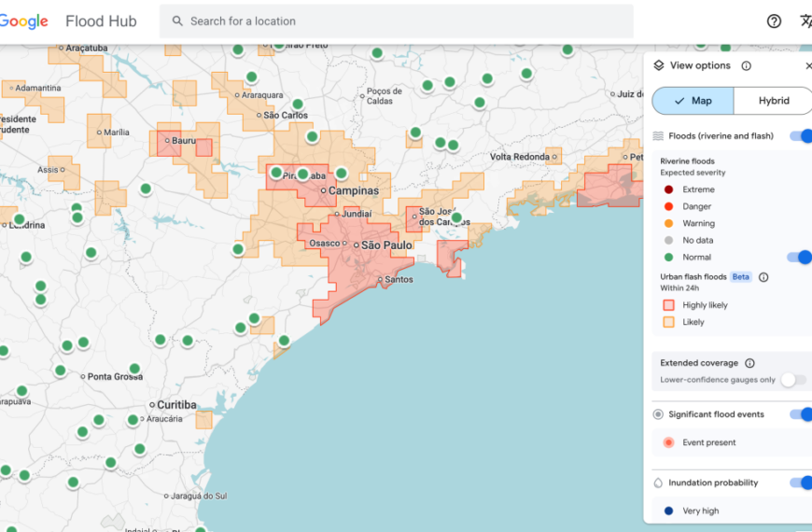Viewport: 812px width, 532px height.
Task: Click the search magnifier icon
Action: 177,21
